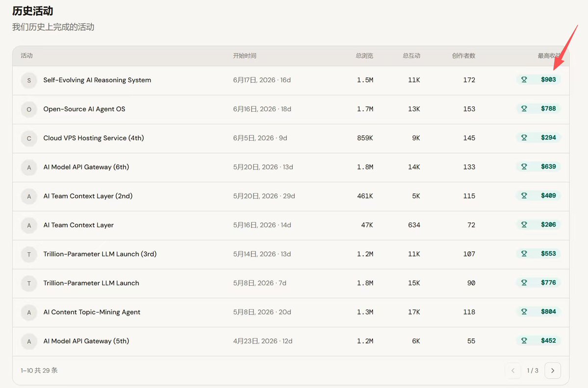Screen dimensions: 588x388
Task: Click the 总浏览 column header
Action: click(364, 56)
